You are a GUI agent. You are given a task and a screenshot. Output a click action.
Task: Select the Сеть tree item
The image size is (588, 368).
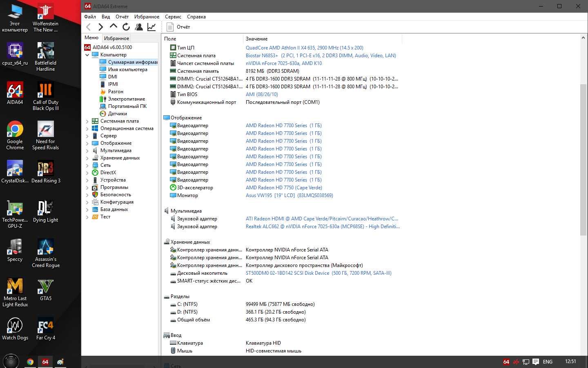[x=101, y=165]
